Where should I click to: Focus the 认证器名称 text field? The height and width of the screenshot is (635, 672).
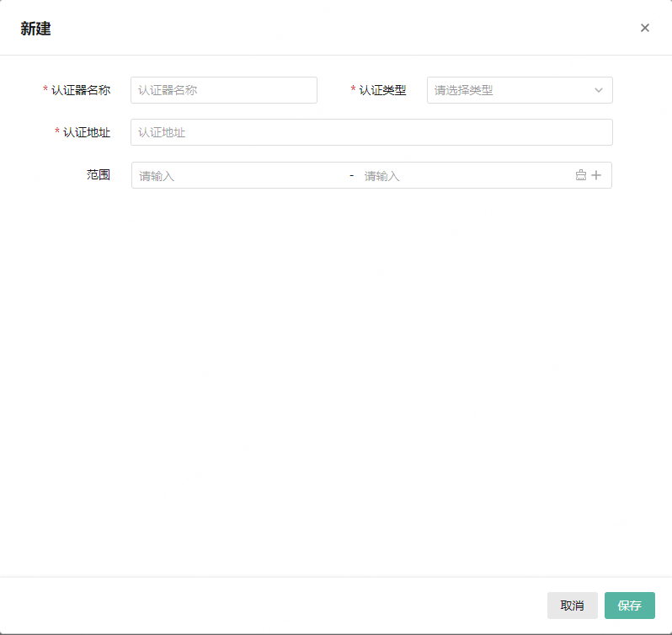[x=223, y=90]
